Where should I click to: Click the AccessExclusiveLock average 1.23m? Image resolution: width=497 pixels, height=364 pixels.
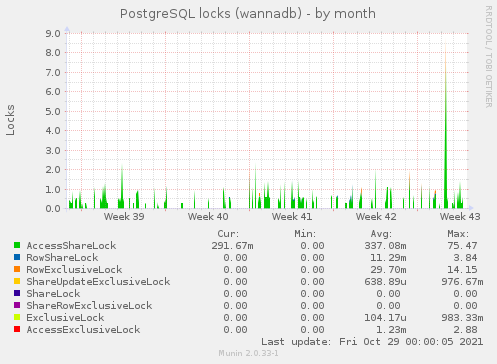pyautogui.click(x=391, y=330)
